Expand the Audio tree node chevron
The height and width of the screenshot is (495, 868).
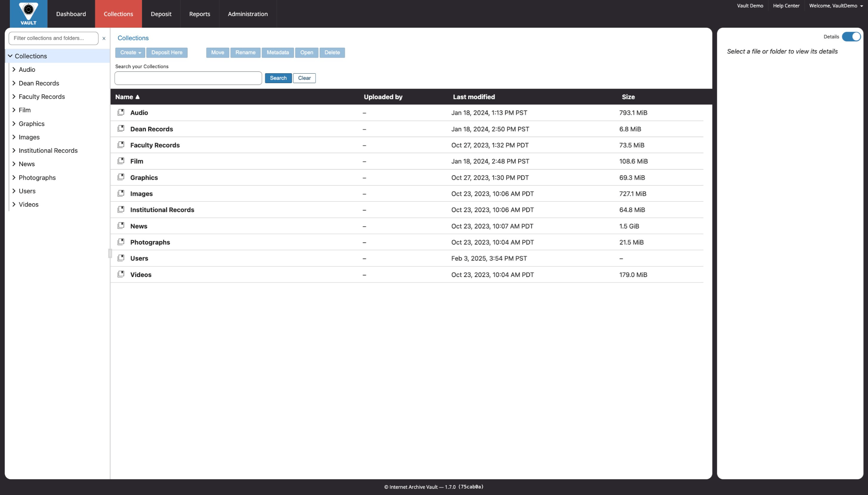[x=14, y=69]
